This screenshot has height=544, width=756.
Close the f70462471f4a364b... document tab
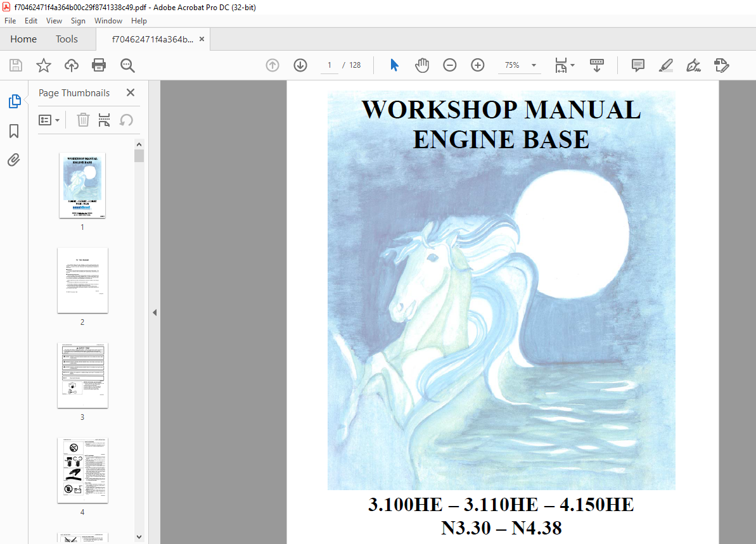202,39
